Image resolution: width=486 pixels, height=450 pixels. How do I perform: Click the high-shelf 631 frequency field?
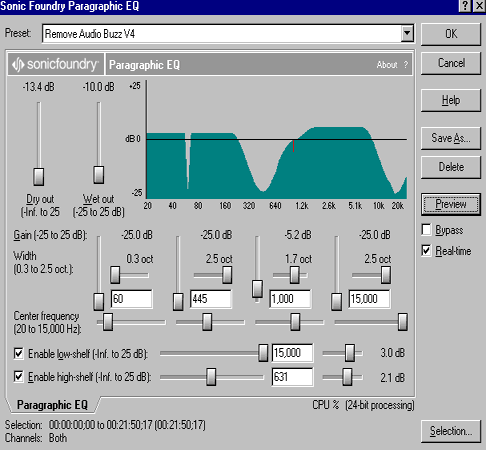292,377
